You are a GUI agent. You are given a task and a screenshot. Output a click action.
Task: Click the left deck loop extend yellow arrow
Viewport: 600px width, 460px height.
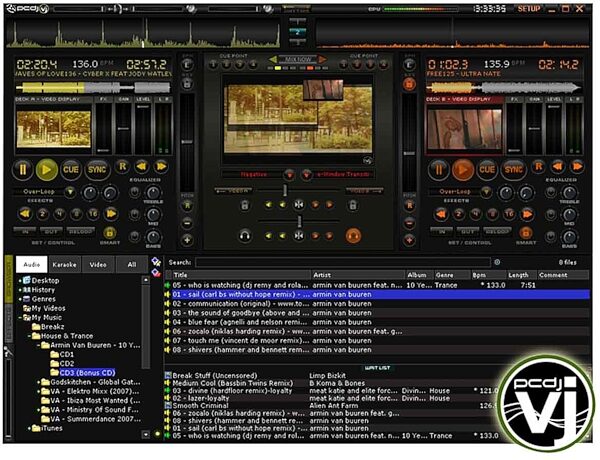[x=111, y=214]
